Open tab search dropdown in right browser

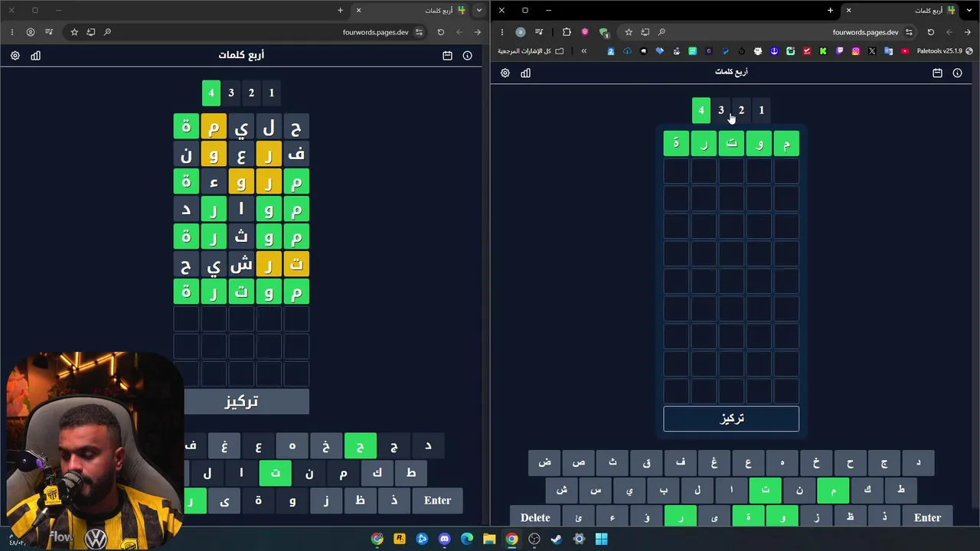click(969, 11)
